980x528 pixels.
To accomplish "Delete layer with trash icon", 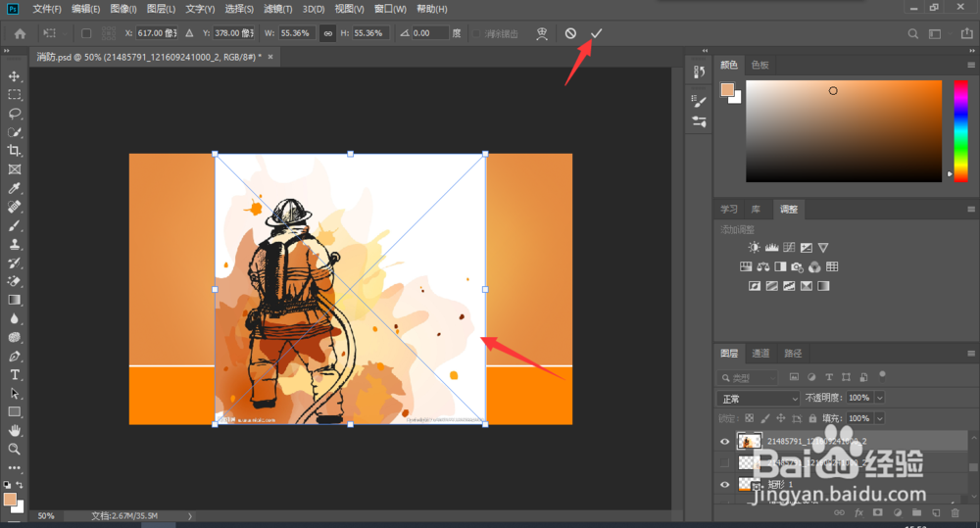I will tap(955, 513).
